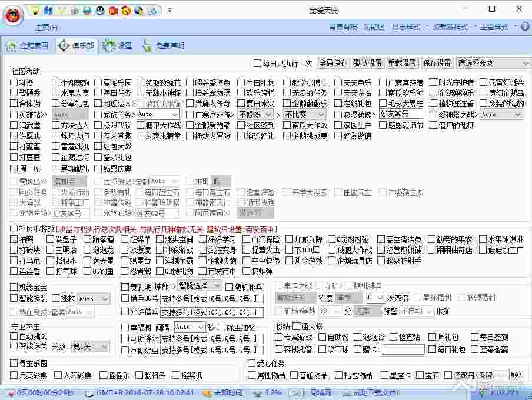Screen dimensions: 532x400
Task: Open the 关数 第1关 dropdown
Action: point(90,346)
